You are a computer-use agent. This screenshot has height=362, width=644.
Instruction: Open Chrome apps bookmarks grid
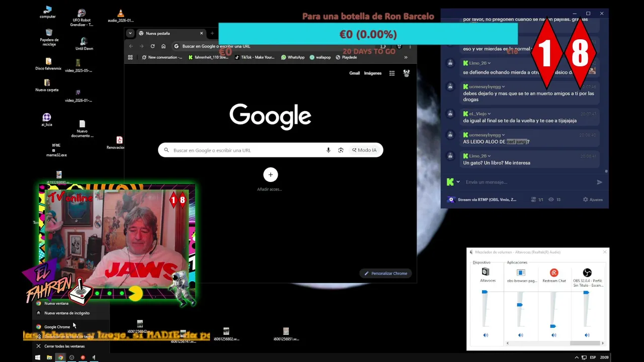(130, 57)
